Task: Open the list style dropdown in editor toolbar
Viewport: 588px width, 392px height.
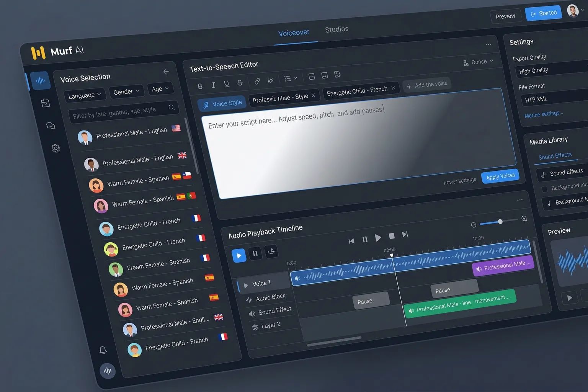Action: point(291,78)
